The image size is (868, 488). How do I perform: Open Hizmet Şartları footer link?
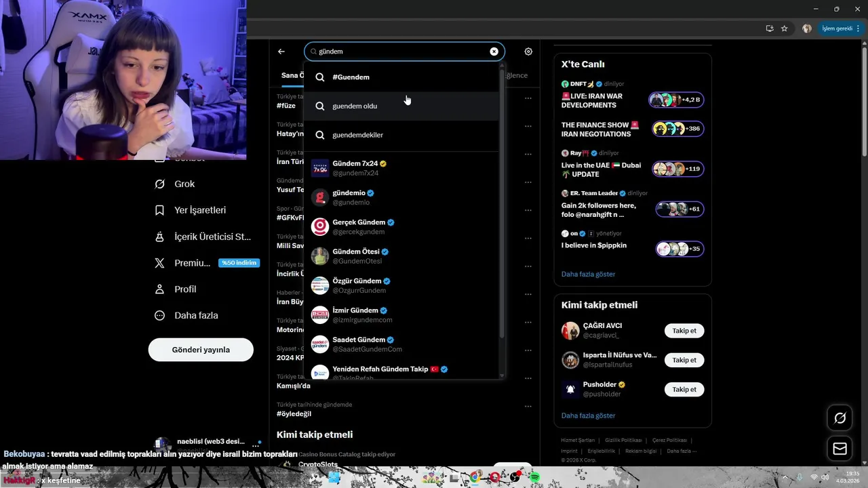pos(578,441)
